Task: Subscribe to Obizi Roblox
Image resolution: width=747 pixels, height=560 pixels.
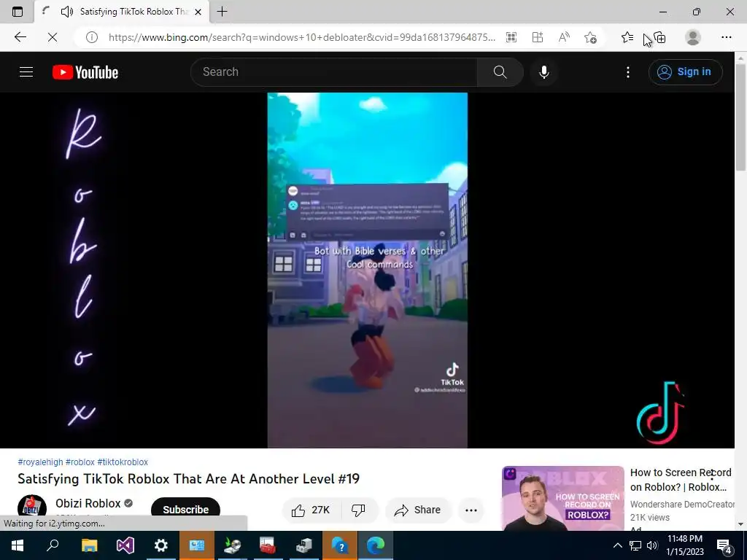Action: click(x=186, y=510)
